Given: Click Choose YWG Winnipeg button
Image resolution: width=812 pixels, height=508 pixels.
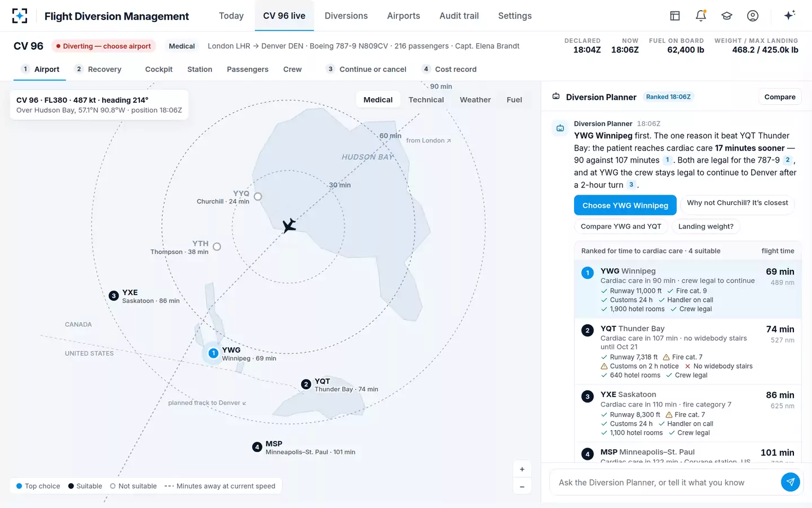Looking at the screenshot, I should (625, 205).
